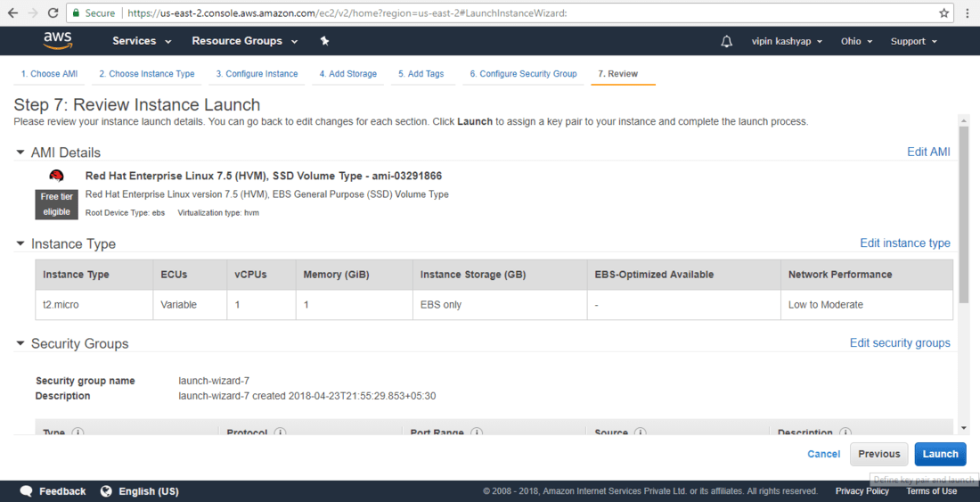Go to step 2 Choose Instance Type
The width and height of the screenshot is (980, 502).
(147, 74)
